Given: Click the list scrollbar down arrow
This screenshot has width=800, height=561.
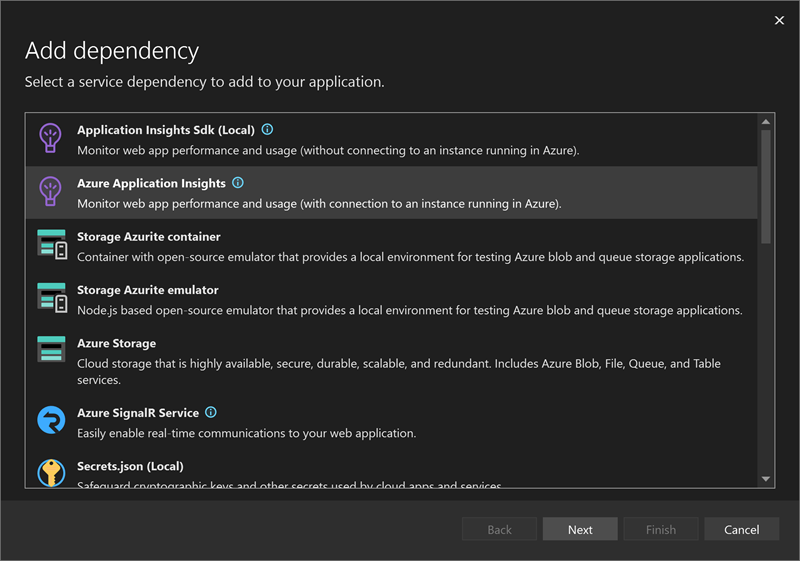Looking at the screenshot, I should tap(765, 478).
